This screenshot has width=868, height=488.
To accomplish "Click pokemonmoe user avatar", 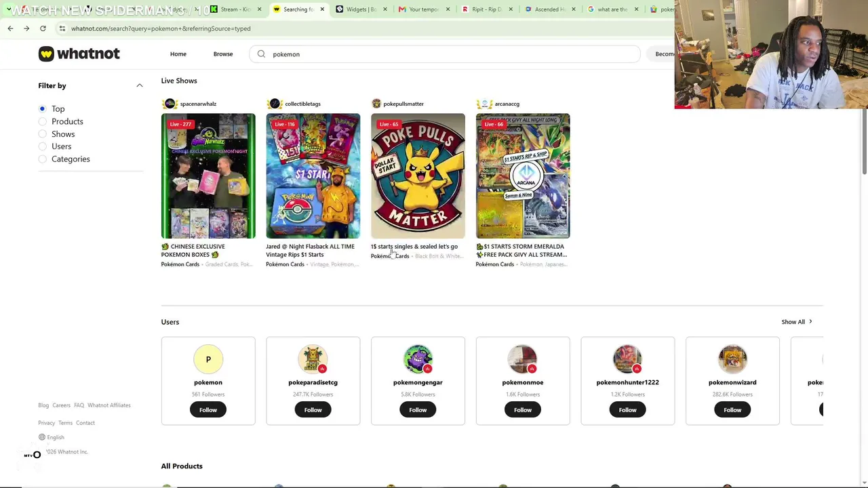I will (x=523, y=359).
